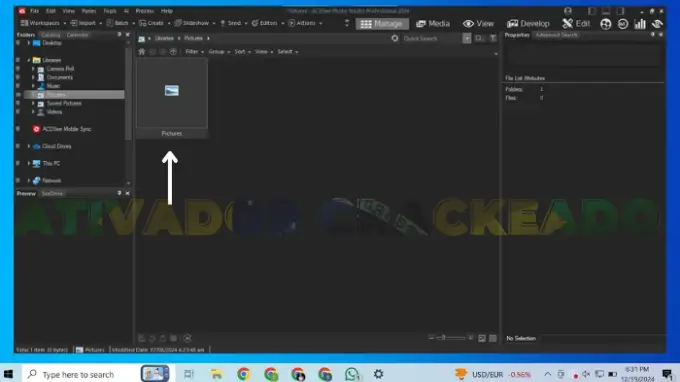This screenshot has height=382, width=680.
Task: Click the circle icon beside Quick Search
Action: (395, 38)
